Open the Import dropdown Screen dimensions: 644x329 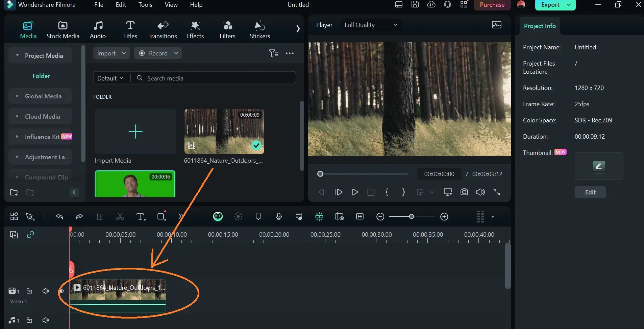click(x=111, y=53)
